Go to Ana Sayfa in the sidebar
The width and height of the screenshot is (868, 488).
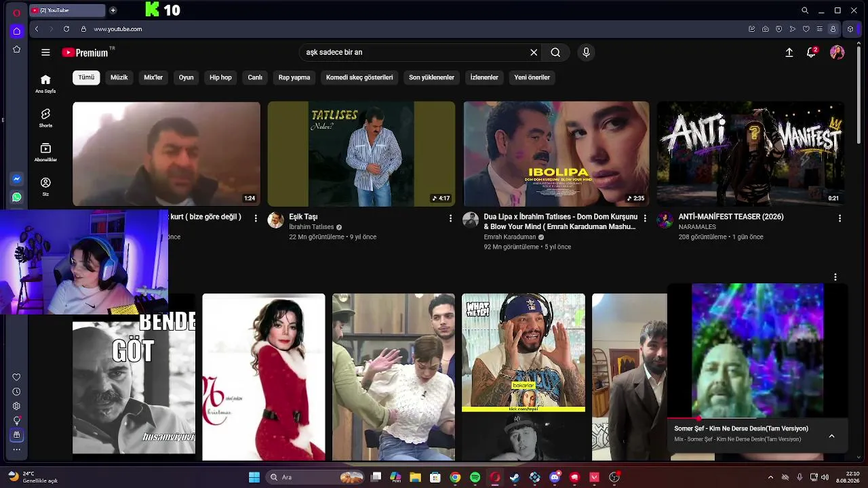click(x=45, y=83)
